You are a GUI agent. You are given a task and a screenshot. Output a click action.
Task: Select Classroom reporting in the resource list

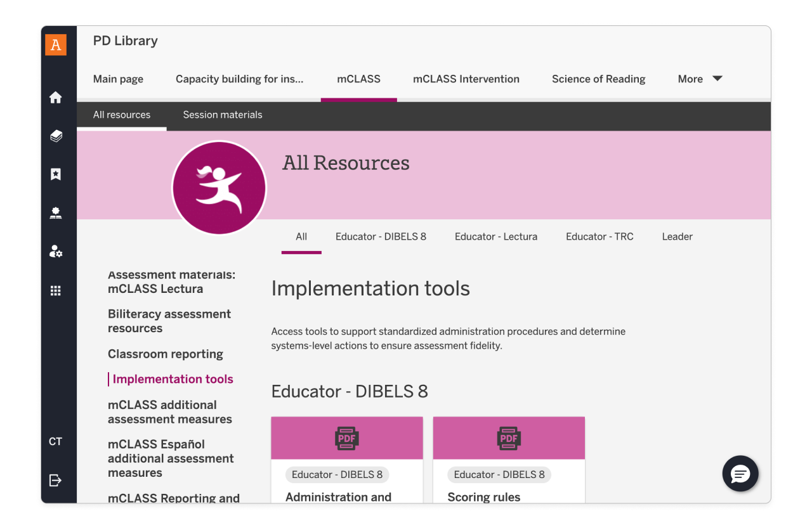click(166, 354)
